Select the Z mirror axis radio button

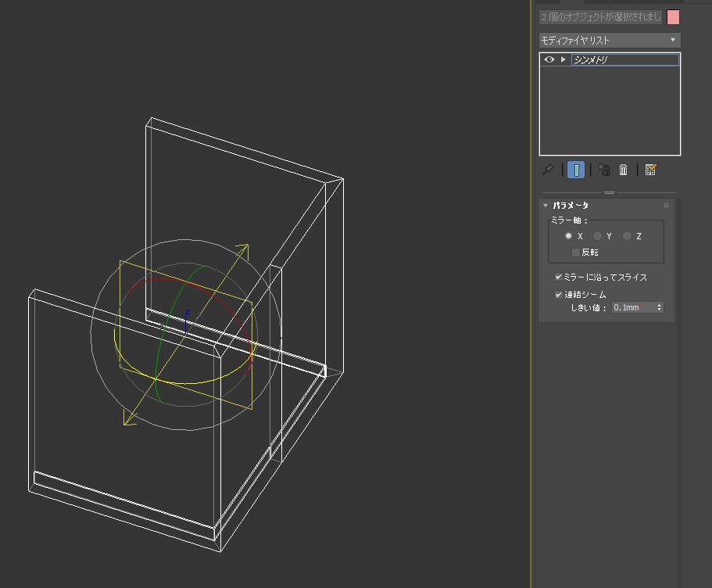tap(627, 236)
